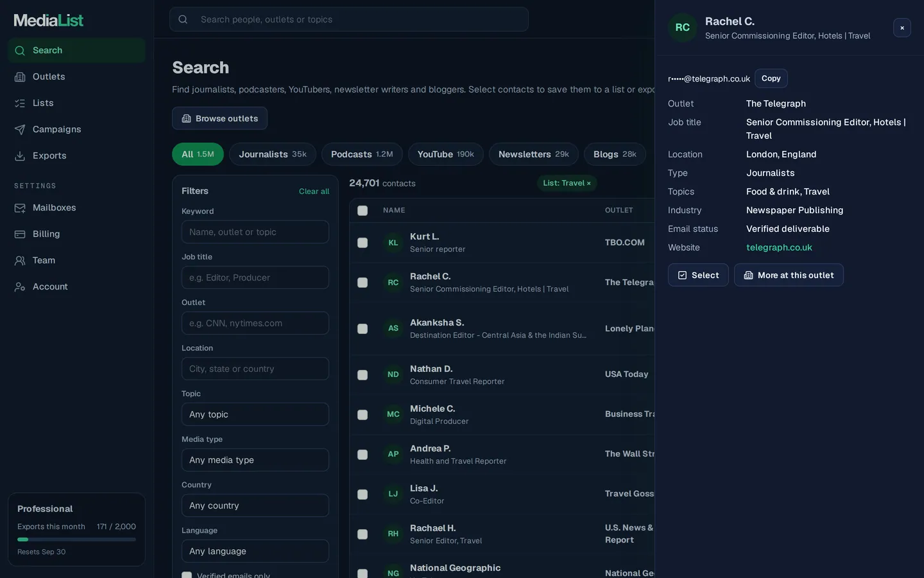Select the YouTube tab

tap(446, 154)
